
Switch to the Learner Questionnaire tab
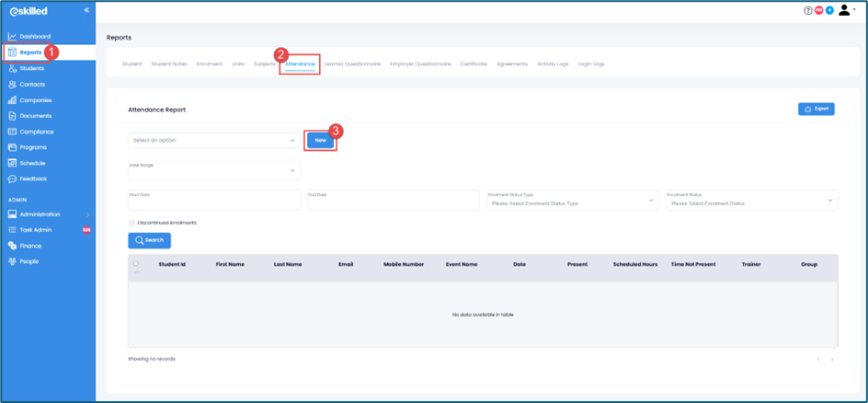click(x=352, y=64)
